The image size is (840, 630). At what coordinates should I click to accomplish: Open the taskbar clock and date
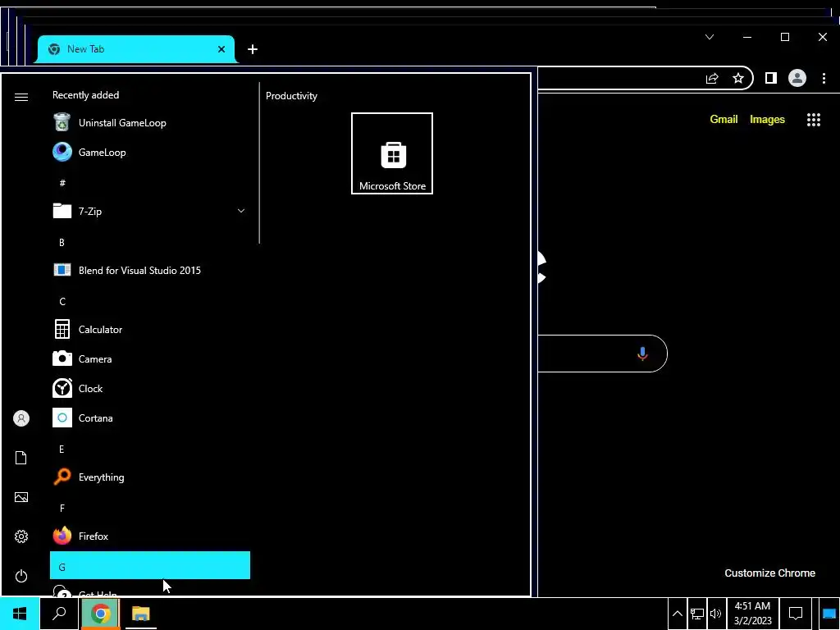coord(752,614)
